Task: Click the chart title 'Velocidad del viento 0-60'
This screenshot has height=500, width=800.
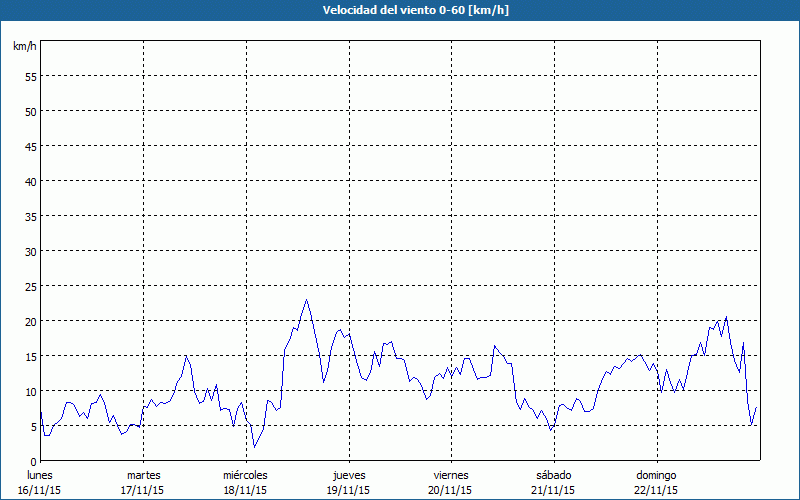Action: pos(399,11)
